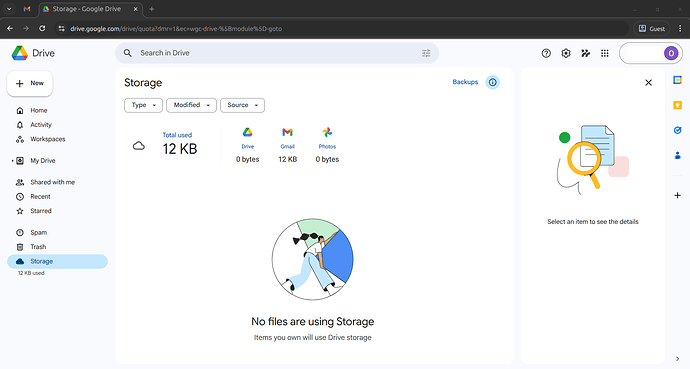Click the Drive storage icon
Viewport: 690px width, 369px height.
pos(247,132)
